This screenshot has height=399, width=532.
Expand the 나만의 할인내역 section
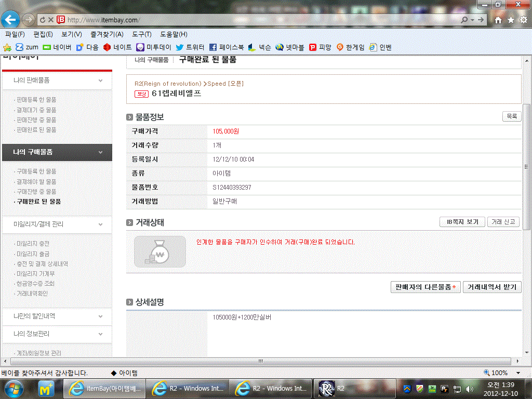pyautogui.click(x=101, y=316)
